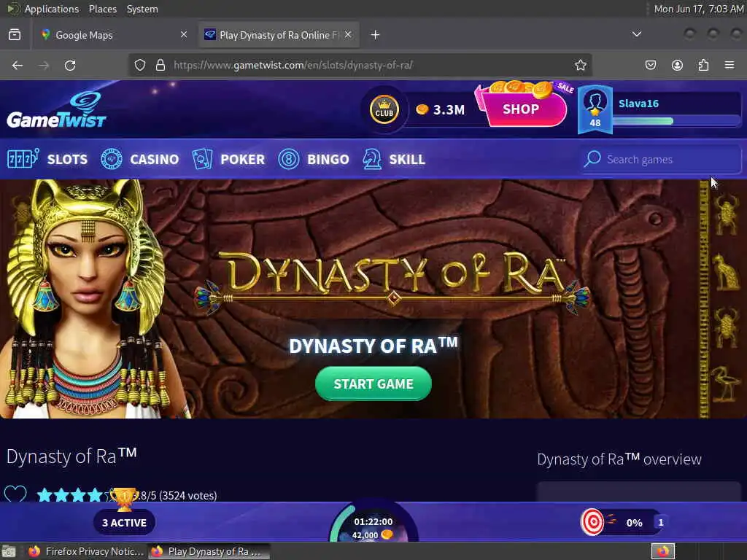The height and width of the screenshot is (560, 747).
Task: Open the Firefox account icon
Action: tap(677, 65)
